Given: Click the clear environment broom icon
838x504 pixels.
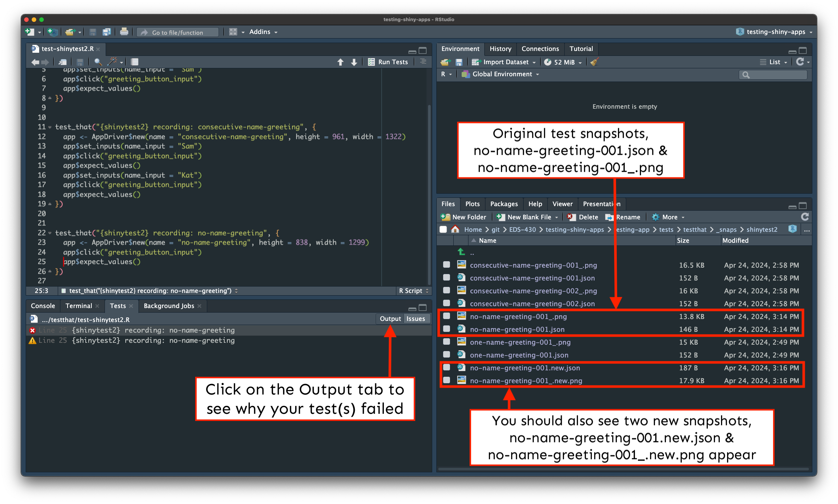Looking at the screenshot, I should click(594, 62).
